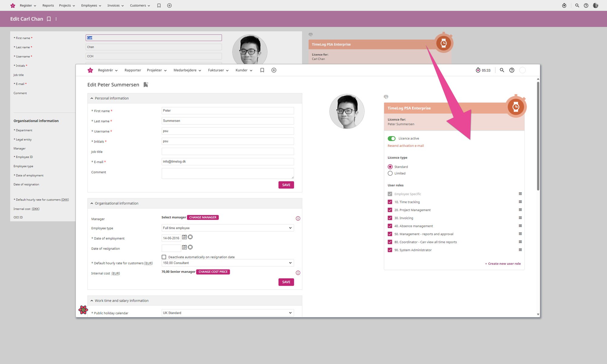Select the Standard licence type
607x364 pixels.
click(390, 167)
